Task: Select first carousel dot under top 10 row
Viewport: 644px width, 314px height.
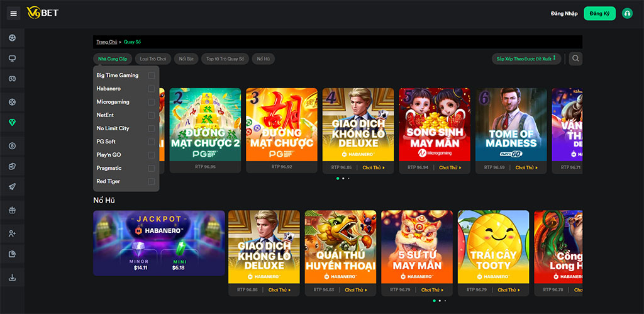Action: (338, 178)
